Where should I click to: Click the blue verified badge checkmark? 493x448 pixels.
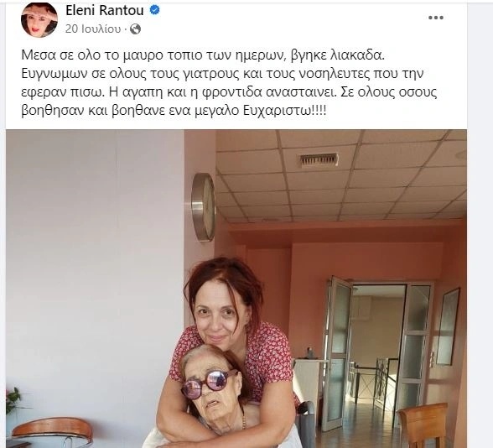(x=154, y=11)
